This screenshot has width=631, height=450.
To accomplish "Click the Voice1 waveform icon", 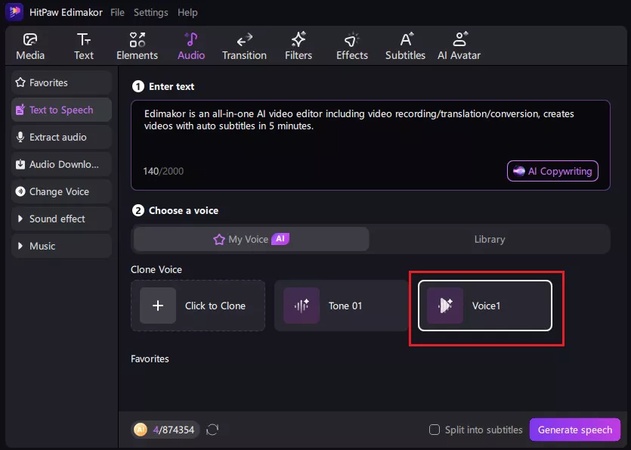I will click(x=445, y=306).
